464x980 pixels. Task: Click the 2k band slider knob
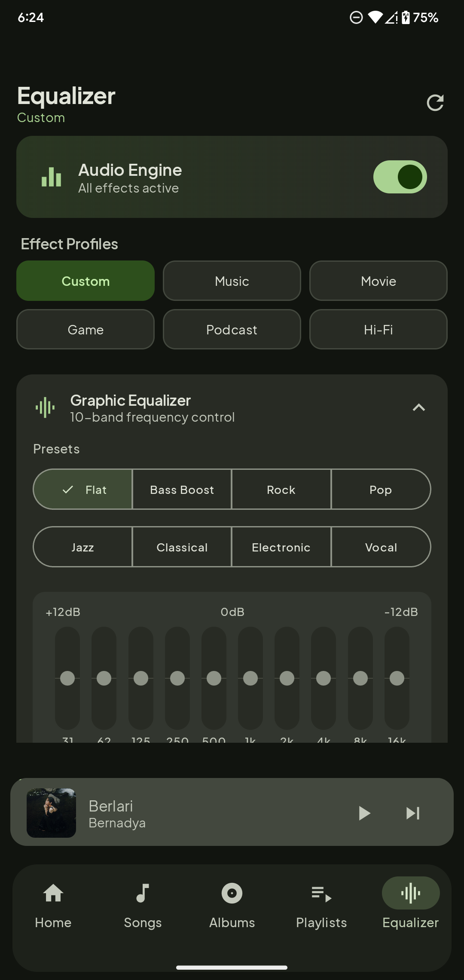click(287, 678)
